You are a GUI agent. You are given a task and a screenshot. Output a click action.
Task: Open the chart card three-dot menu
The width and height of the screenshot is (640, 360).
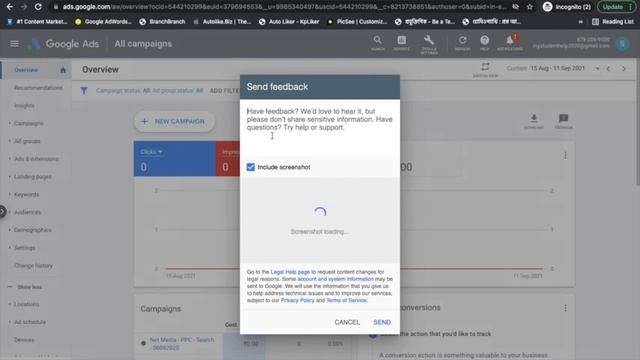[565, 156]
